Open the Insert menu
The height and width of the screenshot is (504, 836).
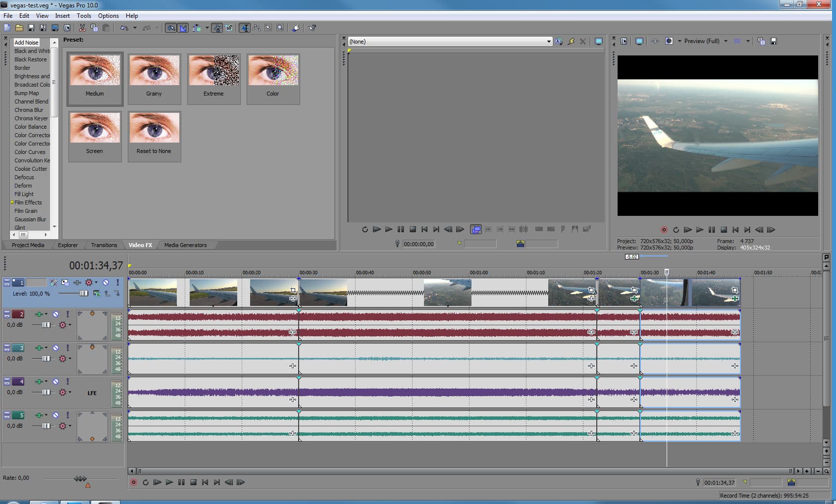pyautogui.click(x=62, y=16)
